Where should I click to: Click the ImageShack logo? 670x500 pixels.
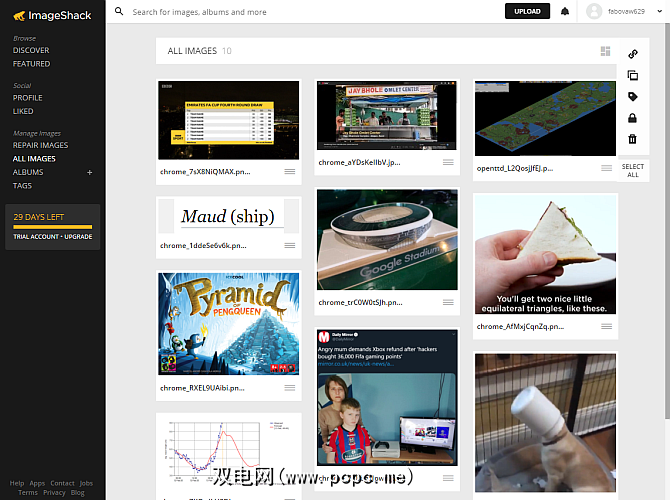click(x=52, y=16)
